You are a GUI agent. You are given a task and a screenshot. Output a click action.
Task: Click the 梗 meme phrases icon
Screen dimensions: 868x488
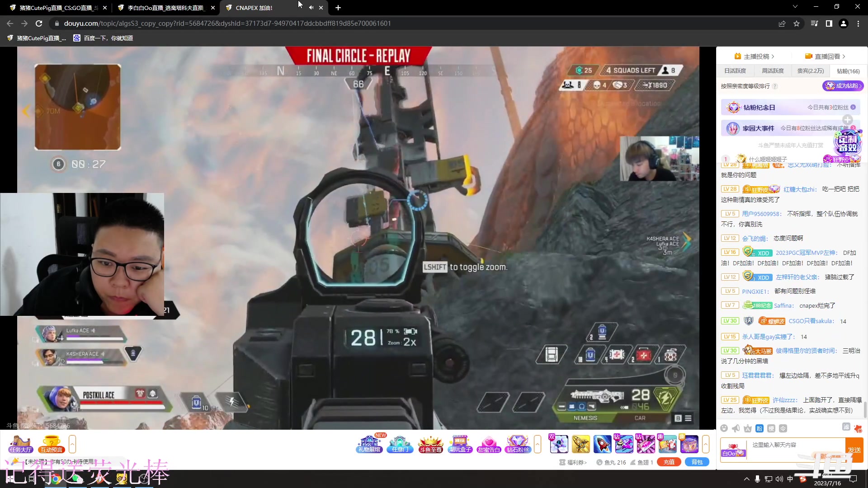click(x=771, y=428)
